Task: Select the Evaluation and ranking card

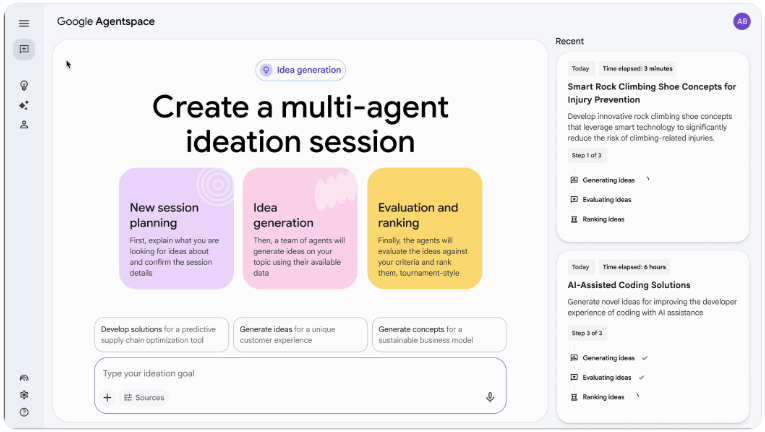Action: point(424,228)
